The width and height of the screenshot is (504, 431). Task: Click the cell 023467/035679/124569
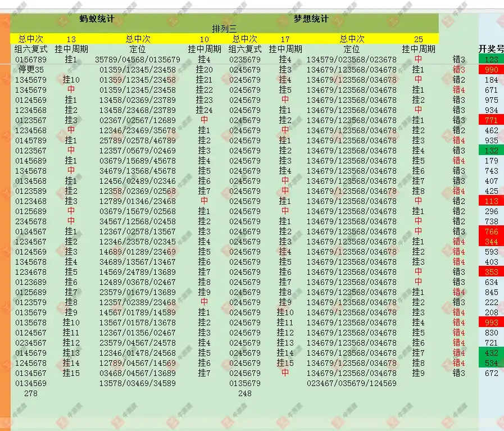[x=352, y=383]
